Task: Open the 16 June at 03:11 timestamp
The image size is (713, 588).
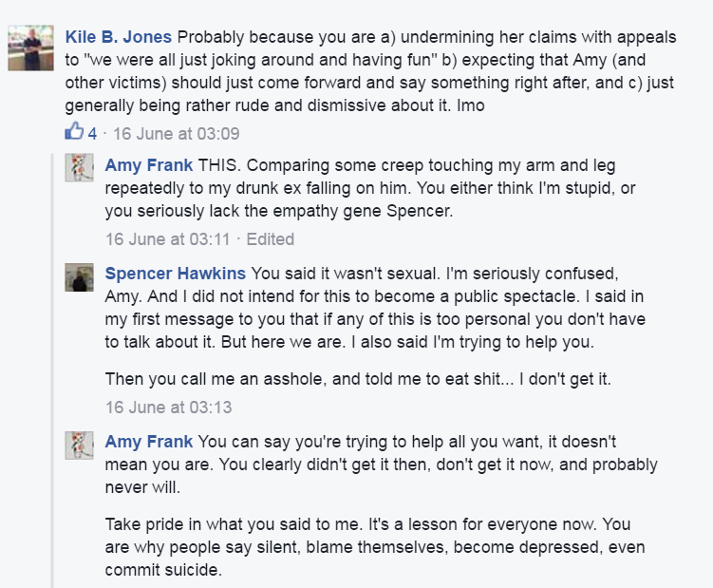Action: click(168, 239)
